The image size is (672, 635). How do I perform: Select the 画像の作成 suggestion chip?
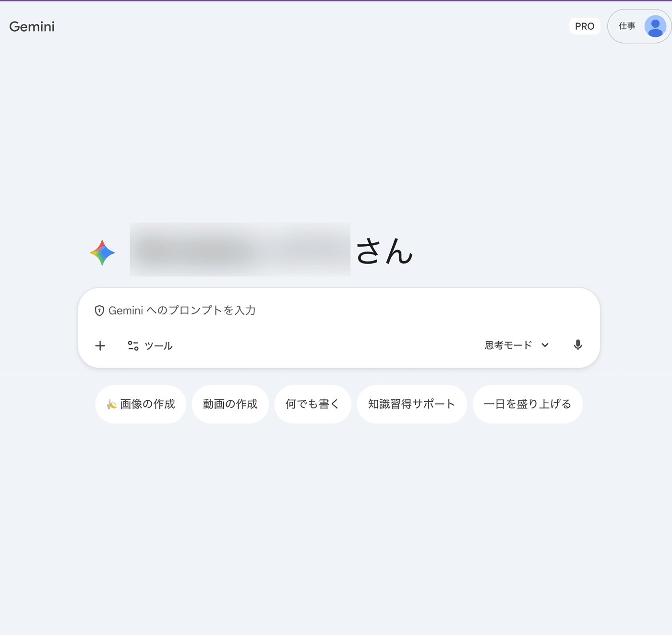pyautogui.click(x=147, y=404)
